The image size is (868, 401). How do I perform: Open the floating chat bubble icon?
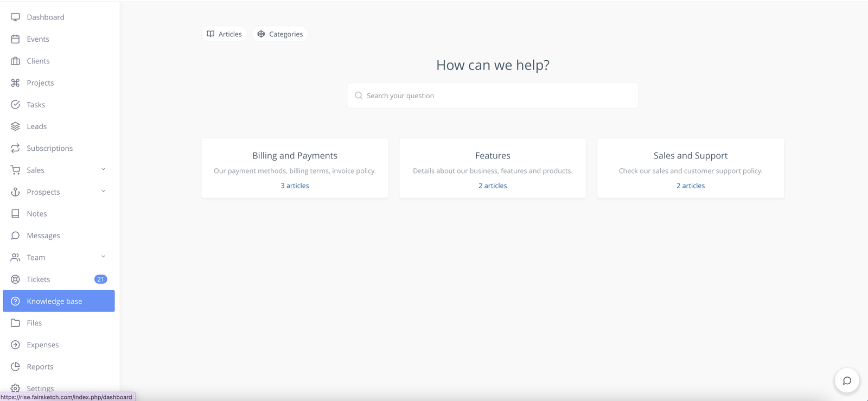[x=847, y=380]
